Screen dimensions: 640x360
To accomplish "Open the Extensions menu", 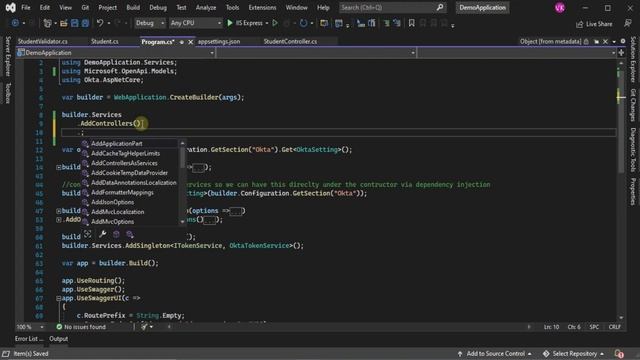I will pyautogui.click(x=262, y=7).
